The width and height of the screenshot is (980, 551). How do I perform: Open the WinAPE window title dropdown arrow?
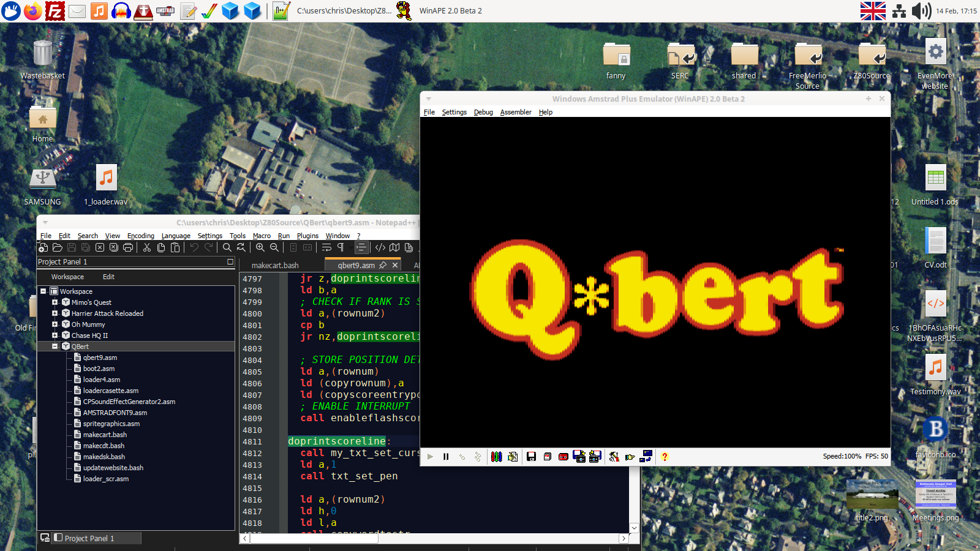pos(429,99)
